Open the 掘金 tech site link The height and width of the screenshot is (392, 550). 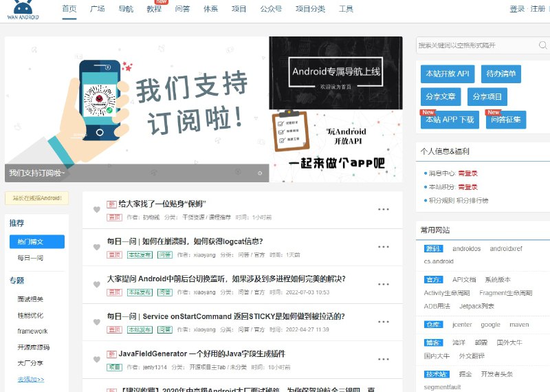click(x=465, y=374)
